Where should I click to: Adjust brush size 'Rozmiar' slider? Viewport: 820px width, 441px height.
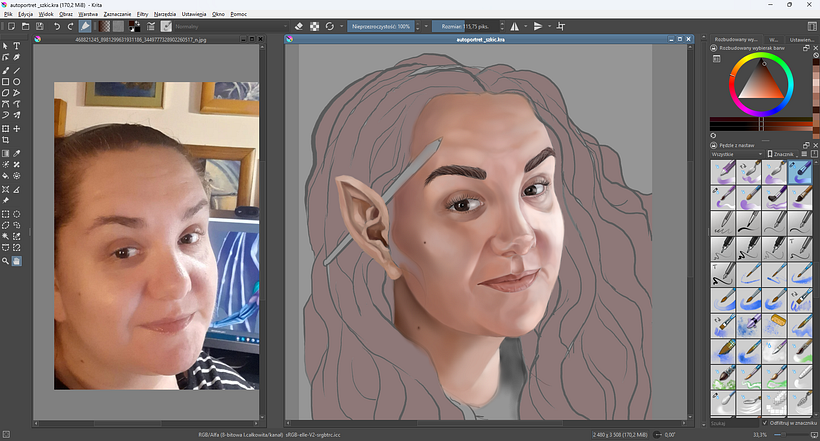click(465, 26)
